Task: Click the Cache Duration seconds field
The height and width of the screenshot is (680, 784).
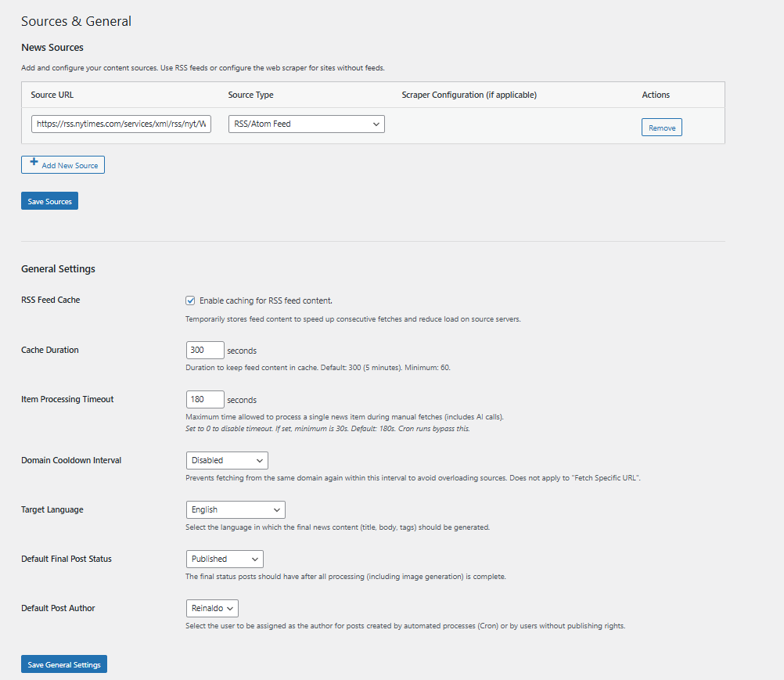Action: point(205,350)
